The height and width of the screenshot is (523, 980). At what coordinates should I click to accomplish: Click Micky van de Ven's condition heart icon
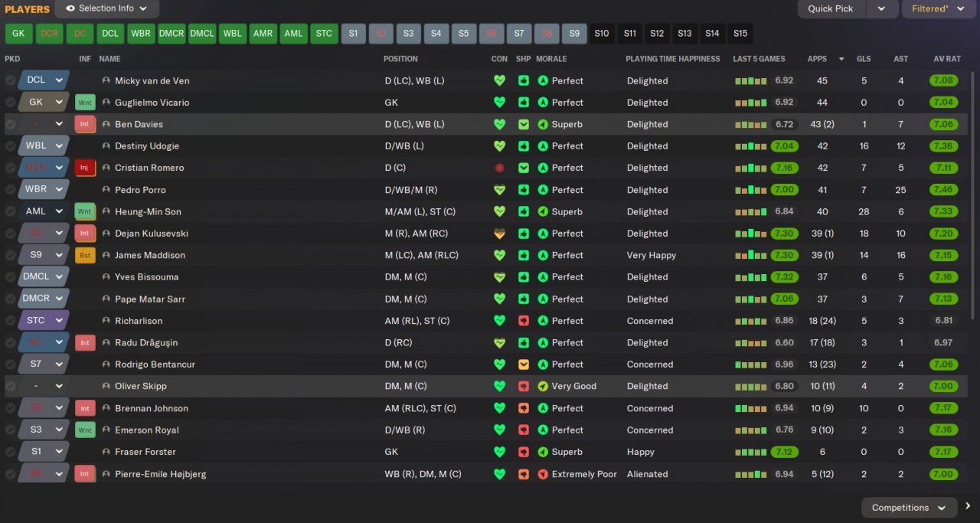499,80
